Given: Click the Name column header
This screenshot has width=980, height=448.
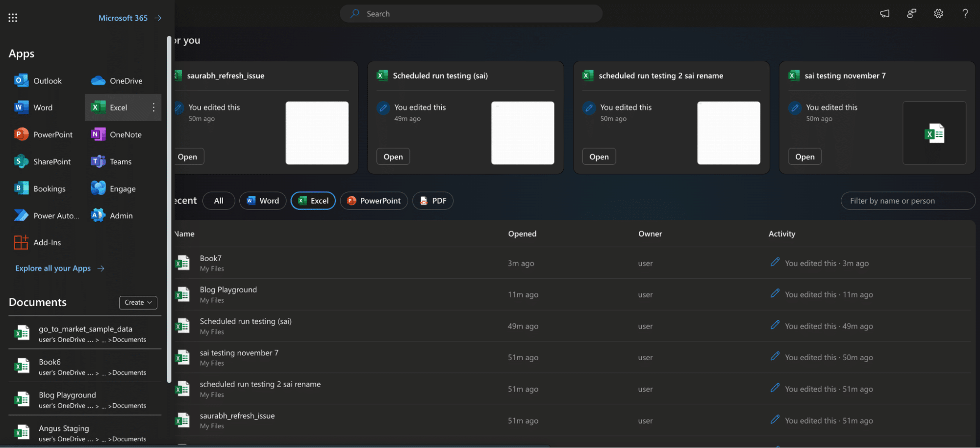Looking at the screenshot, I should coord(185,234).
